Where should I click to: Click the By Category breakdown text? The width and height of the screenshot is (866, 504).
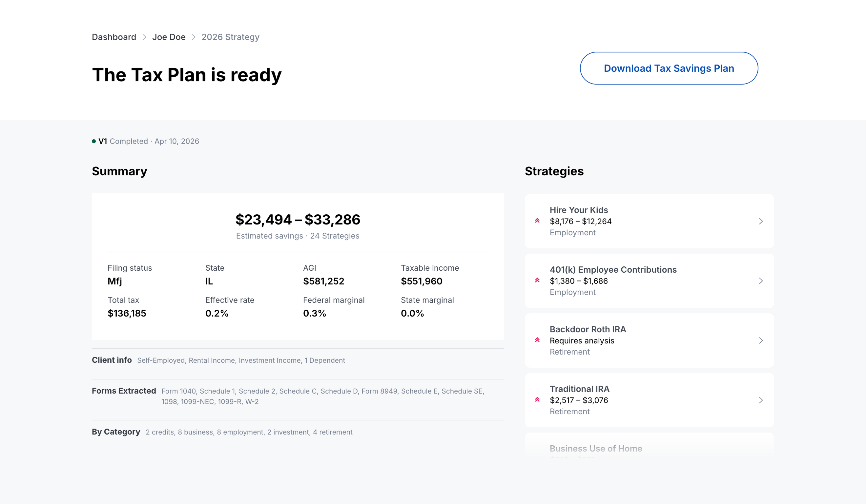point(249,432)
